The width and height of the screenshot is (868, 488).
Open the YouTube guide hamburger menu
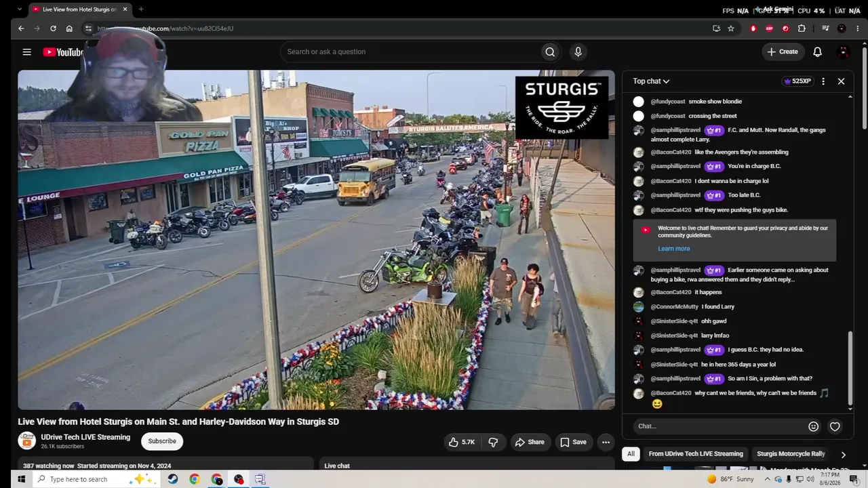tap(26, 52)
